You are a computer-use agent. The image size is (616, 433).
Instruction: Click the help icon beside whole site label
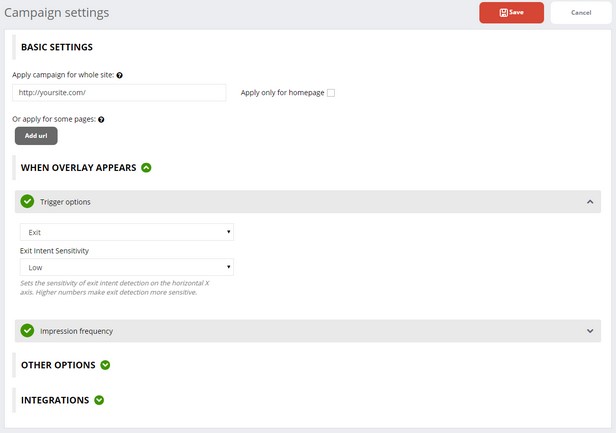[119, 75]
